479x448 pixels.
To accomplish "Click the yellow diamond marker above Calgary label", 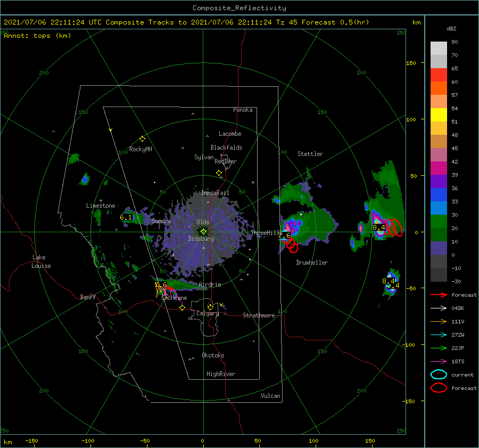I will coord(210,307).
